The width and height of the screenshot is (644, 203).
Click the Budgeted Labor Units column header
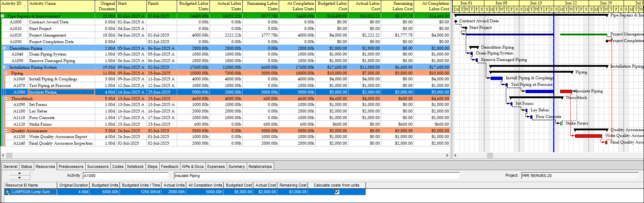193,6
